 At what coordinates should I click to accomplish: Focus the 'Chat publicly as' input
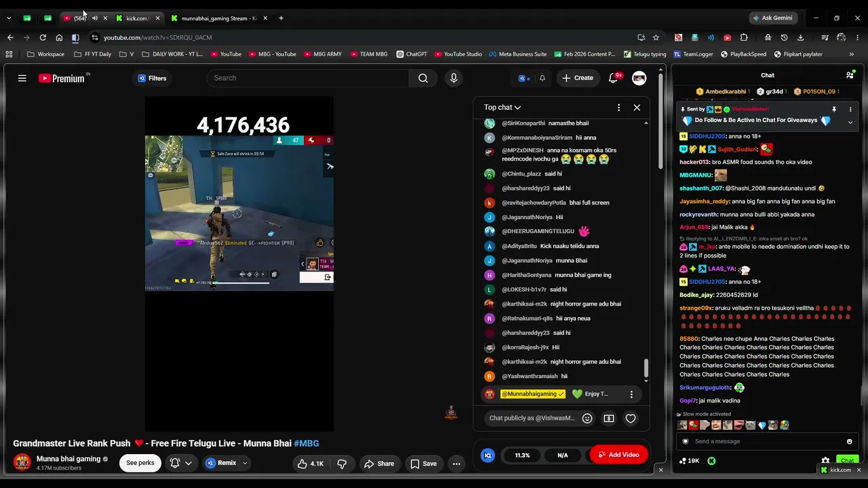pos(532,418)
